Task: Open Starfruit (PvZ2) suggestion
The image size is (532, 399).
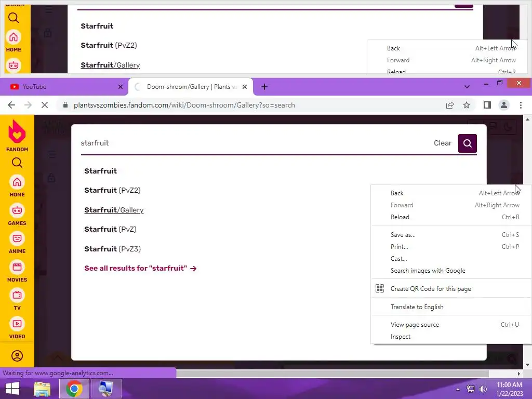Action: tap(112, 190)
